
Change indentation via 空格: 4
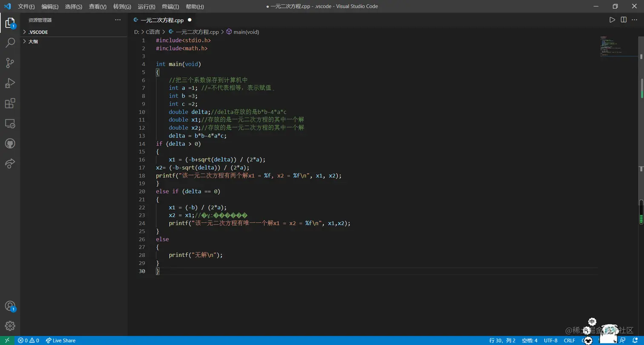530,340
